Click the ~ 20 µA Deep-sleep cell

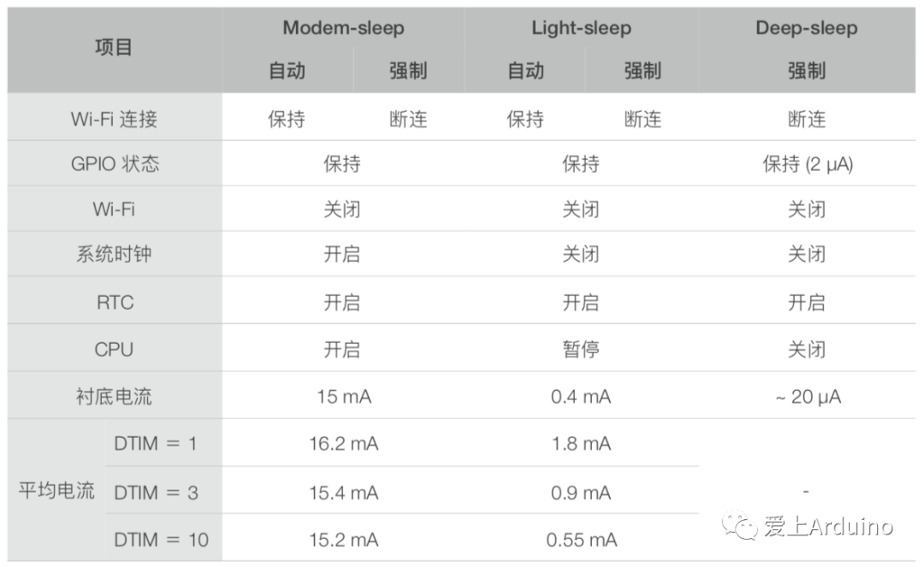(x=808, y=397)
